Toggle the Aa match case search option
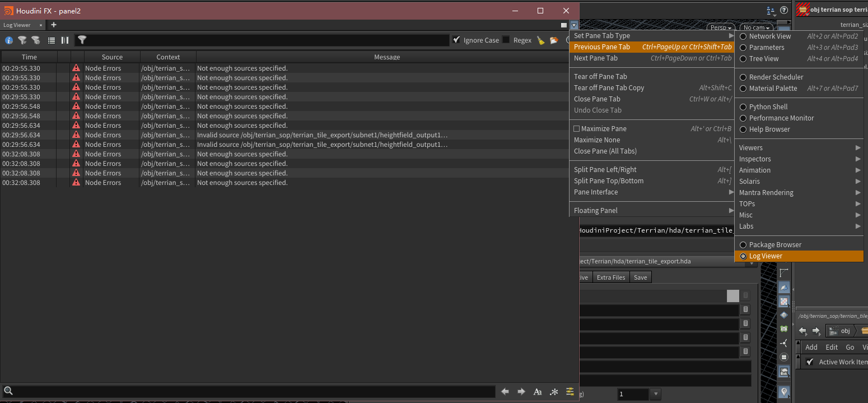Image resolution: width=868 pixels, height=403 pixels. click(538, 392)
